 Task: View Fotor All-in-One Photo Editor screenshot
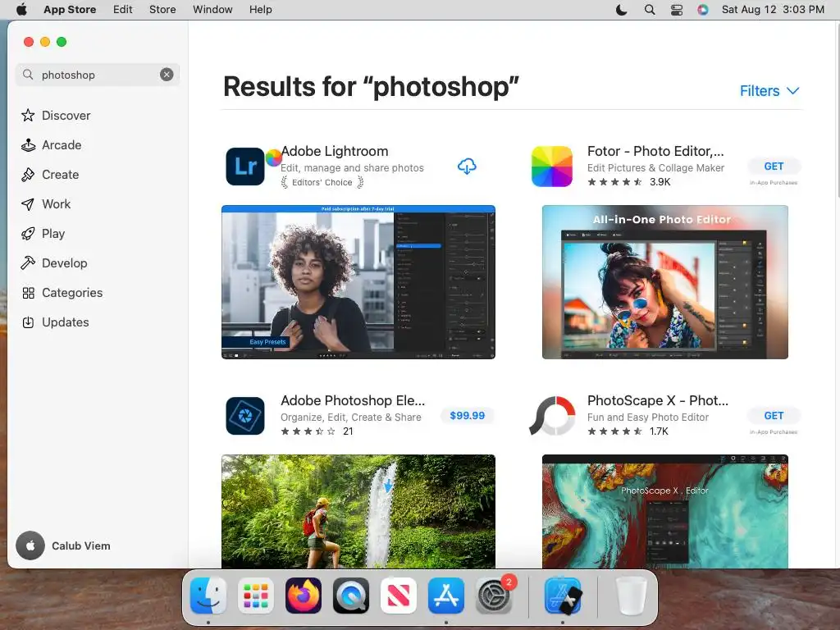[664, 282]
